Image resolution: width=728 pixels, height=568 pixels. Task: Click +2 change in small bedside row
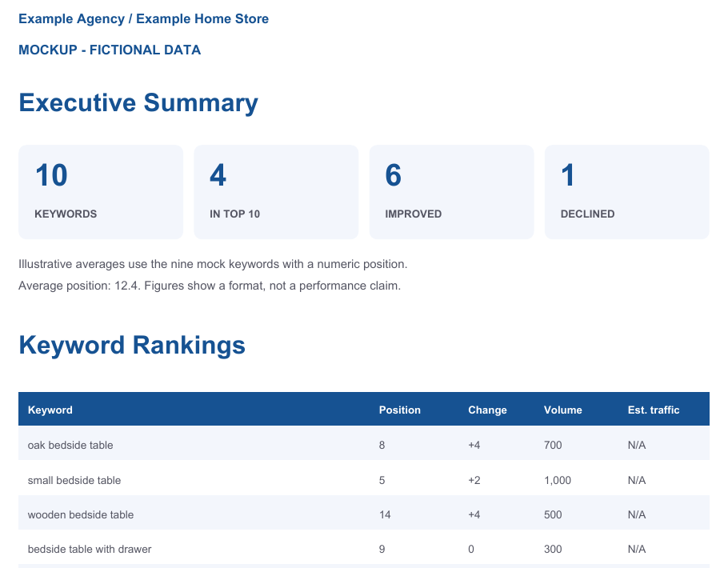point(474,480)
